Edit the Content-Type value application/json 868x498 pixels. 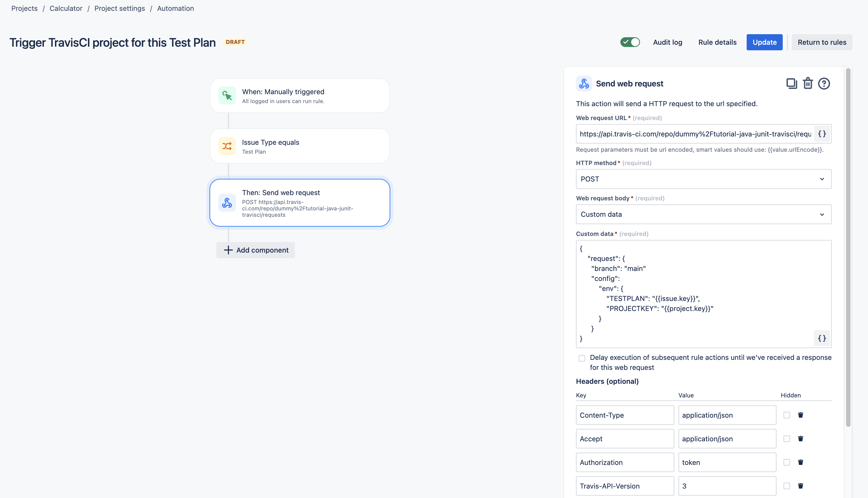point(727,415)
